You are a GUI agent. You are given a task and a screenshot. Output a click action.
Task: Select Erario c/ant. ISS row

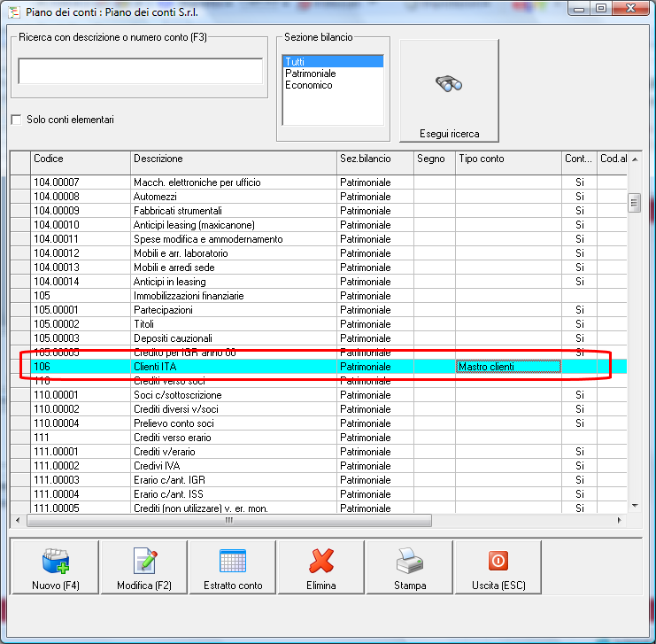[x=319, y=494]
